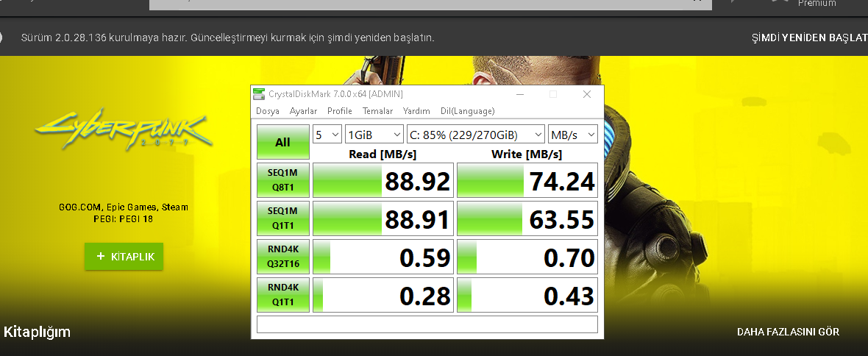
Task: Click the Read [MB/s] column header
Action: [383, 154]
